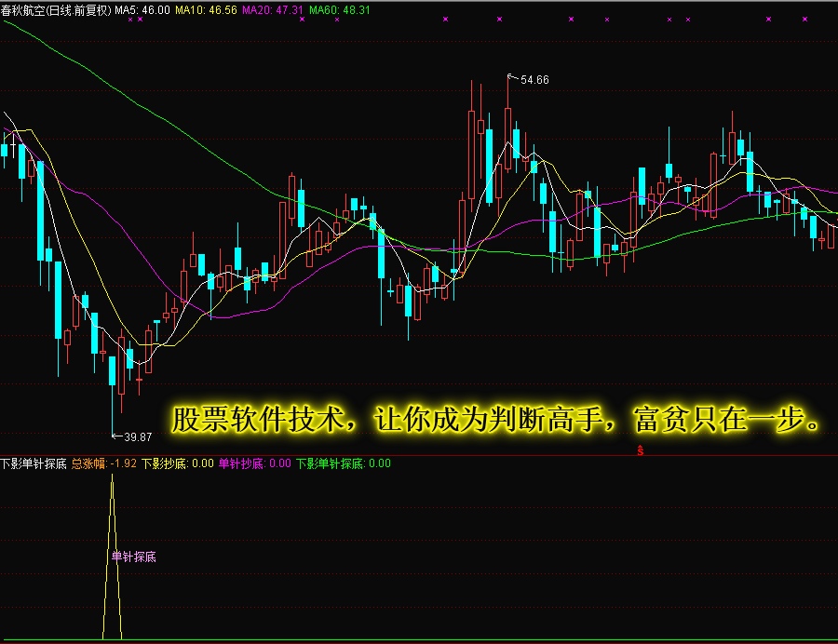The width and height of the screenshot is (838, 644).
Task: Click the 39.87 low price marker
Action: pos(138,437)
